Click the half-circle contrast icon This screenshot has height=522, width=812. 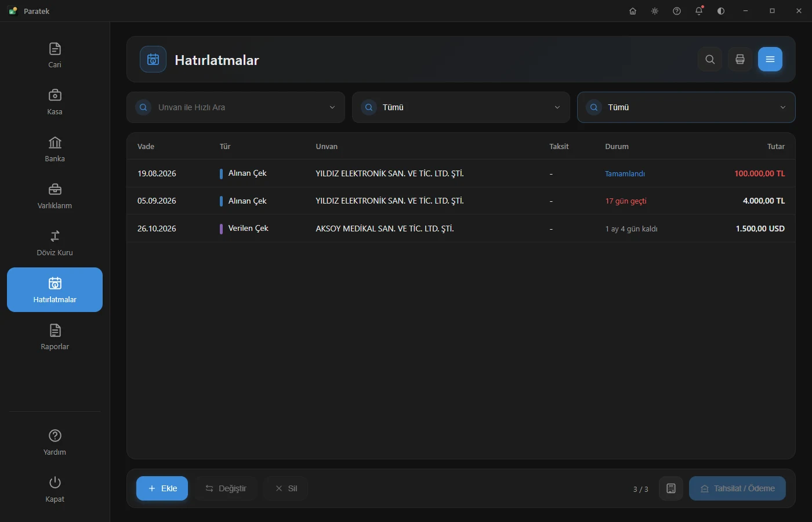pos(721,11)
